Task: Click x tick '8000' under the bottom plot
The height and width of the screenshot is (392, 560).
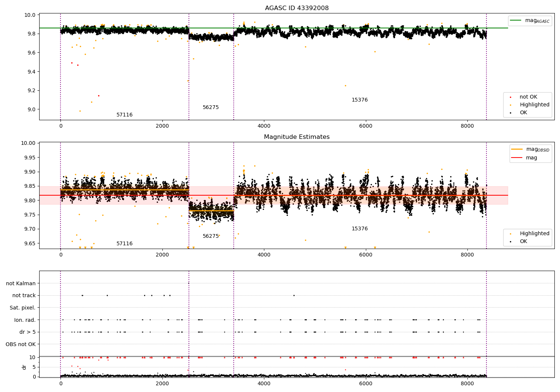Action: pyautogui.click(x=467, y=384)
